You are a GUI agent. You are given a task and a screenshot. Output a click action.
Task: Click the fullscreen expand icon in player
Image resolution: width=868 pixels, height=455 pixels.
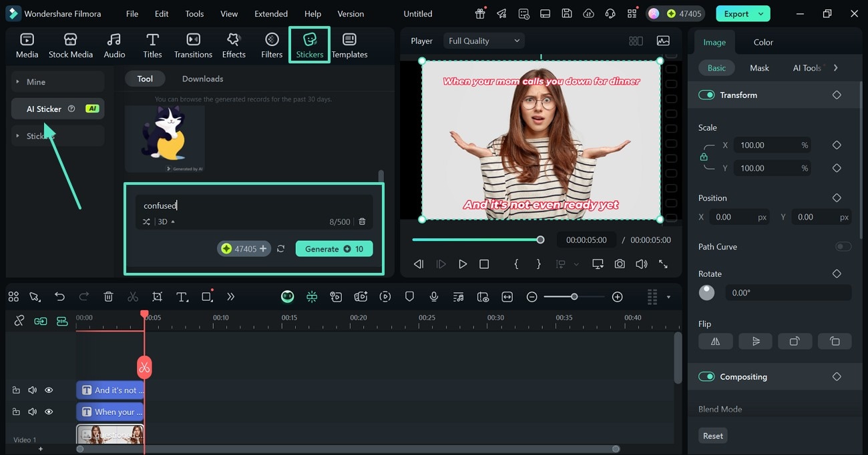(663, 264)
